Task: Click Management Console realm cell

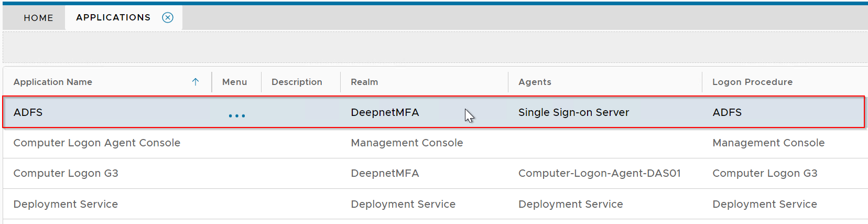Action: (x=407, y=143)
